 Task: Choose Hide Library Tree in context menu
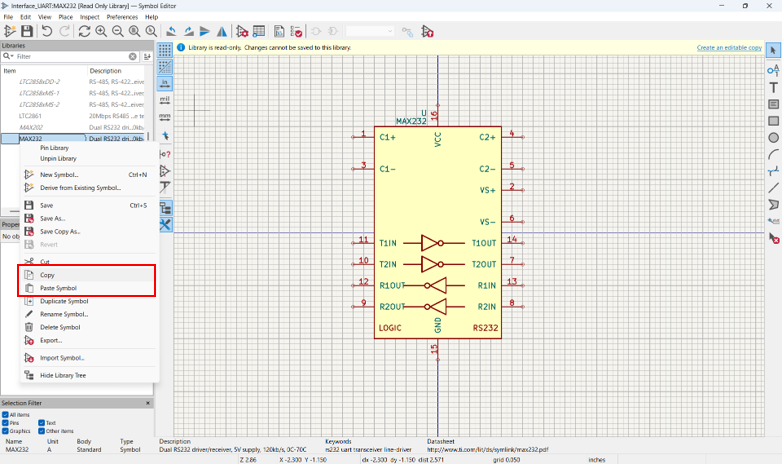coord(88,375)
